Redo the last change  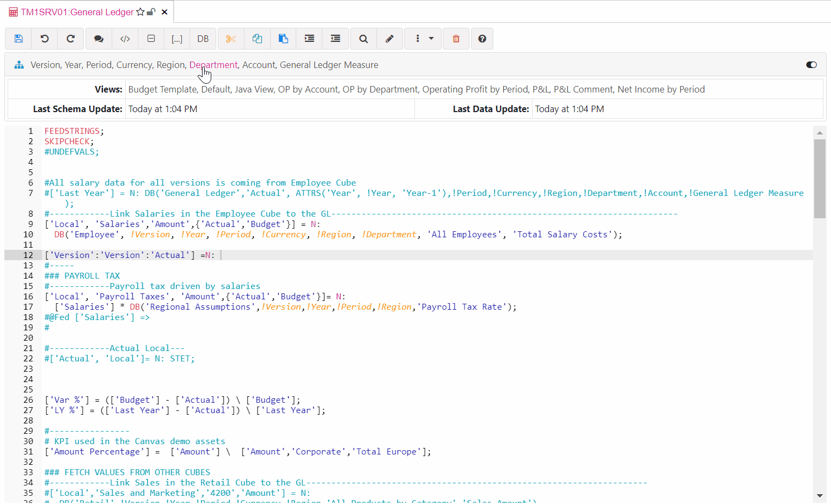point(70,39)
